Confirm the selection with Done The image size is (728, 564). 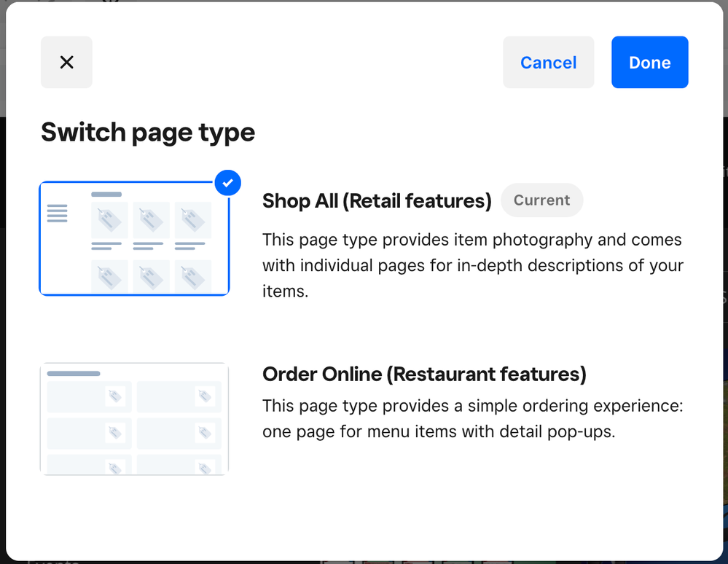pos(649,63)
